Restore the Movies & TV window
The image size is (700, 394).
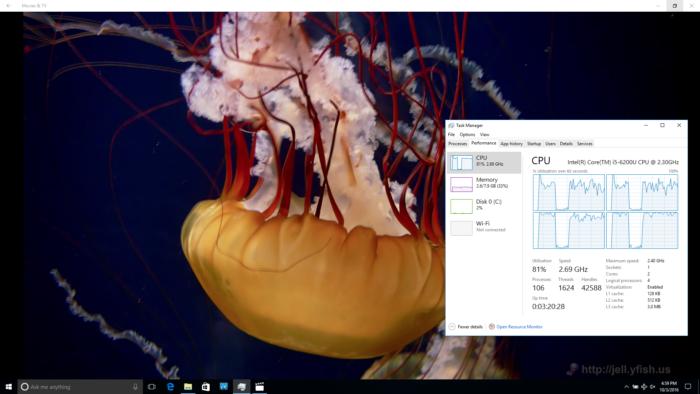click(x=675, y=6)
